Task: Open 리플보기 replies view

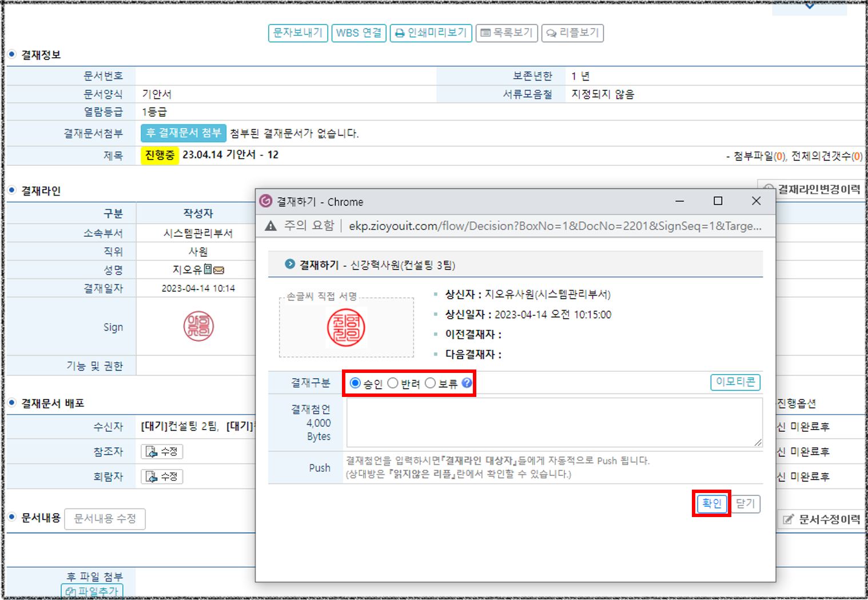Action: tap(572, 33)
